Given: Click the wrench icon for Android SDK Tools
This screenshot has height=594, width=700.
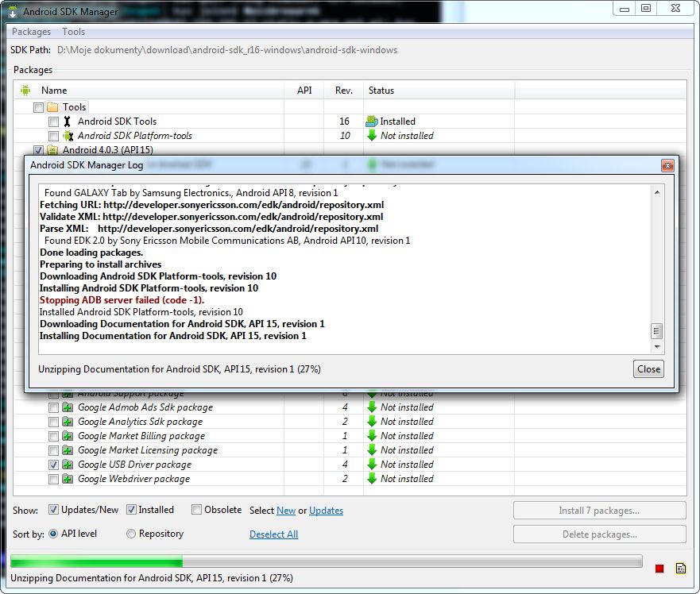Looking at the screenshot, I should click(x=68, y=121).
